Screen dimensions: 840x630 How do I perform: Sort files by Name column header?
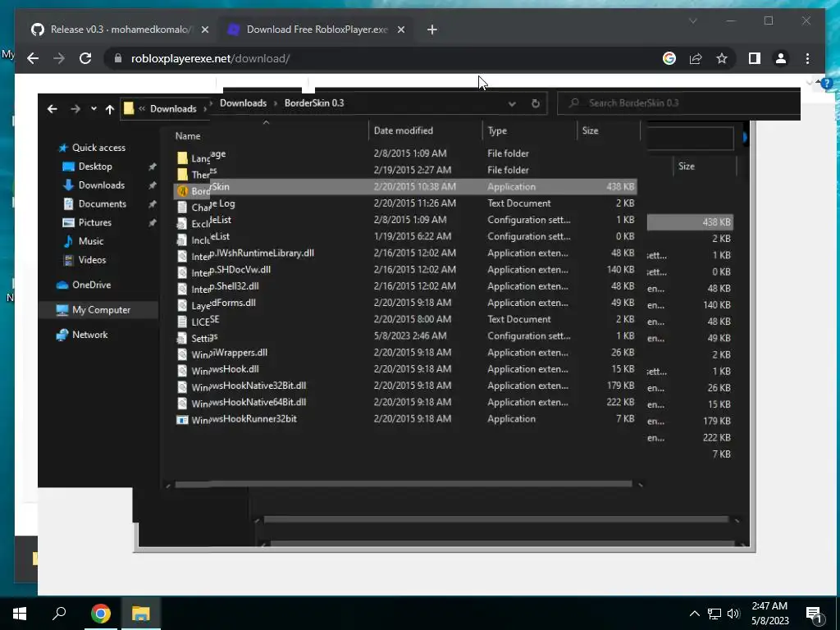[188, 136]
